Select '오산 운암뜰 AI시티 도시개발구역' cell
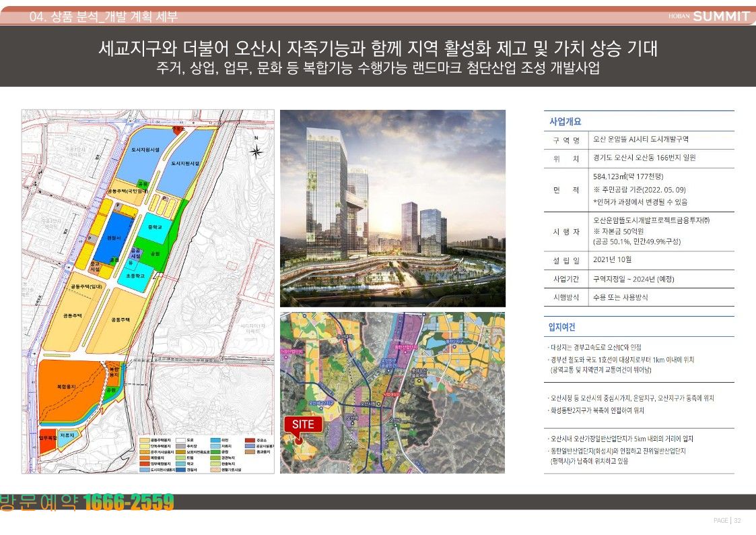The height and width of the screenshot is (535, 756). coord(641,139)
